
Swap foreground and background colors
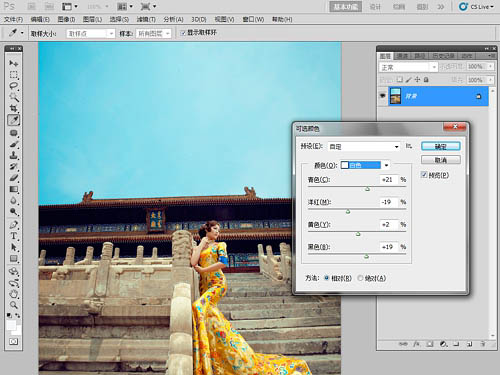[x=18, y=315]
